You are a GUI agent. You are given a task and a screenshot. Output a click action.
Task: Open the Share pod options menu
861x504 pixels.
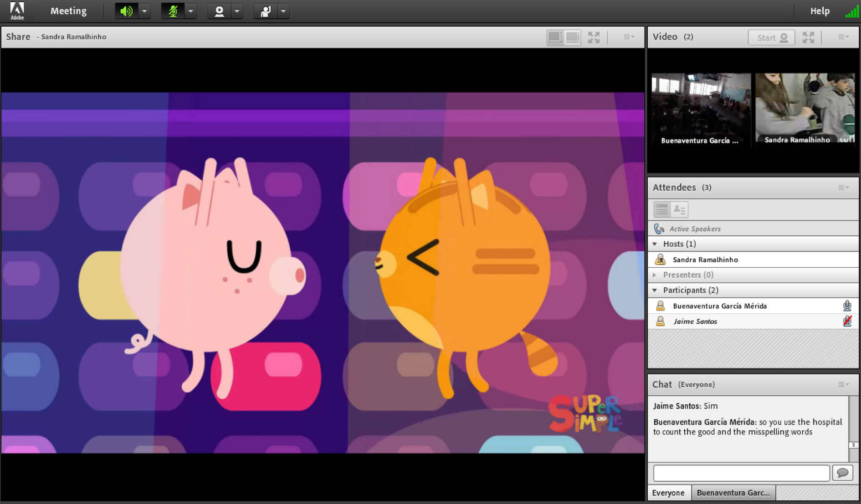click(629, 37)
